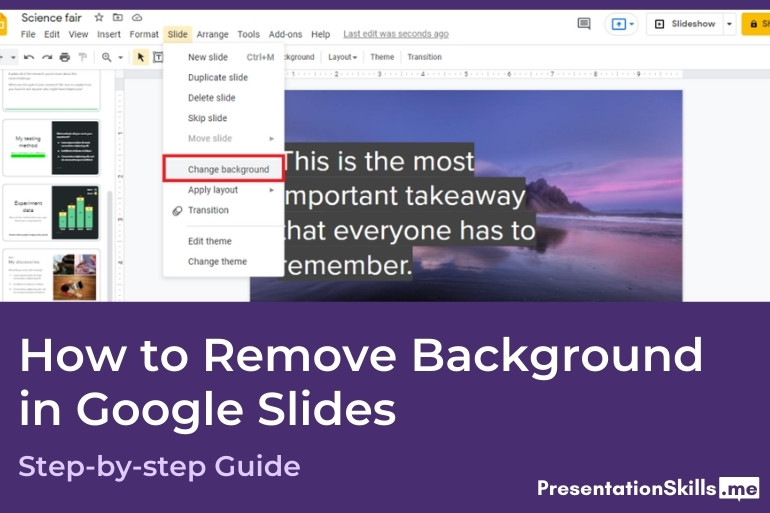Click the print icon

(x=65, y=57)
